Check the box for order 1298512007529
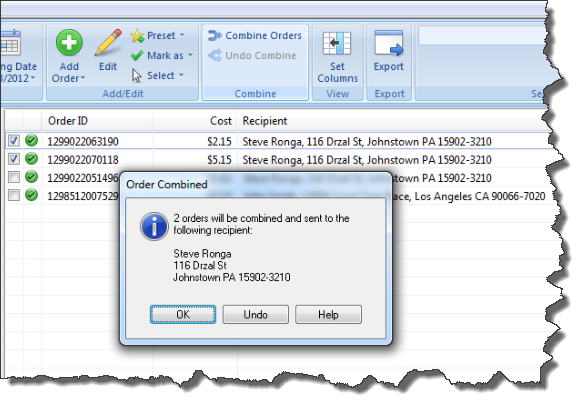Image resolution: width=587 pixels, height=414 pixels. click(x=14, y=195)
